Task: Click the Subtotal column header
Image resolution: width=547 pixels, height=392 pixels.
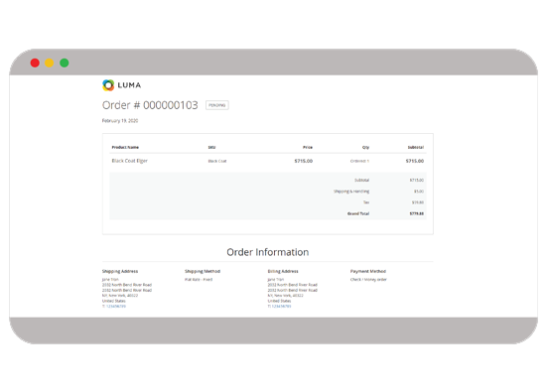Action: (x=416, y=147)
